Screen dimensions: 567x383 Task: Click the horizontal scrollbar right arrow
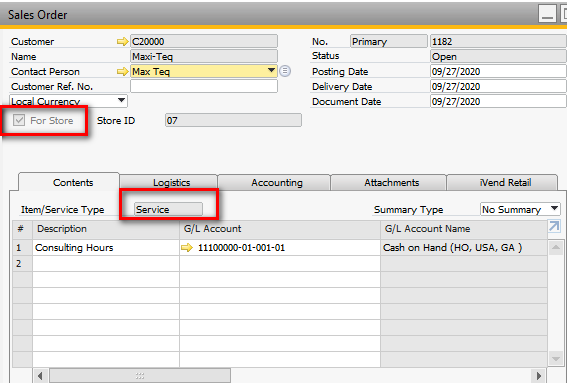539,376
